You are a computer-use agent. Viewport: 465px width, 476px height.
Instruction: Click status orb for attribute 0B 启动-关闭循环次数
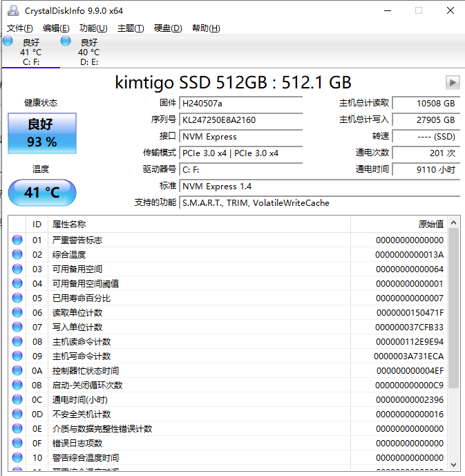pos(17,385)
